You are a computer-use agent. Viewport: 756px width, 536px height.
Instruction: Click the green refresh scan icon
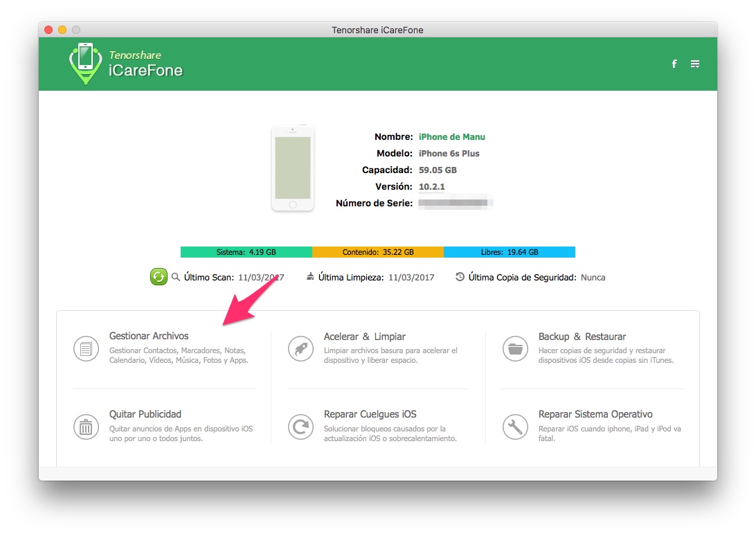click(x=159, y=277)
